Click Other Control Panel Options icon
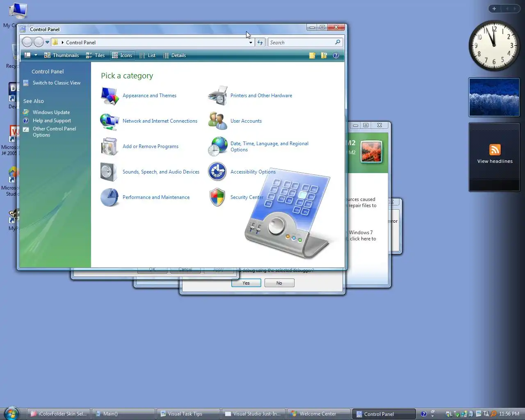The height and width of the screenshot is (420, 525). (26, 129)
